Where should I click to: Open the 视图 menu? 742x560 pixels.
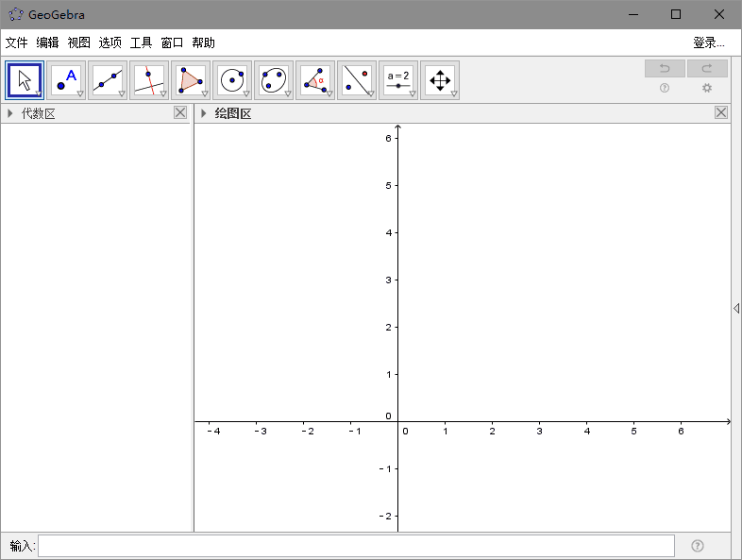point(79,42)
